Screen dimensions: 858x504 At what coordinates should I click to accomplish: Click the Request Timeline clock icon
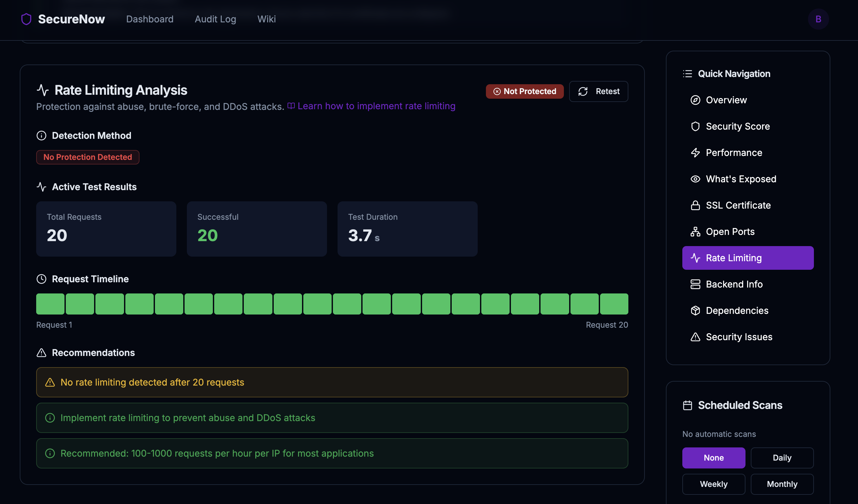point(41,279)
